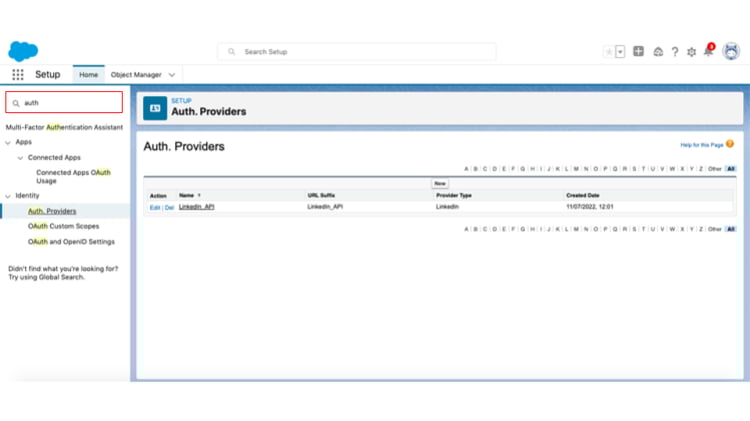Select Other in top alphabet filter

point(715,169)
